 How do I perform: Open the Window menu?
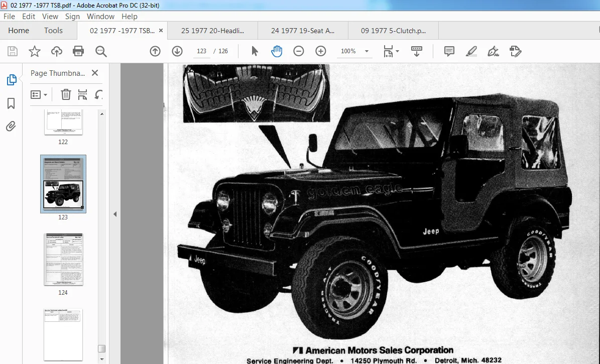[100, 17]
